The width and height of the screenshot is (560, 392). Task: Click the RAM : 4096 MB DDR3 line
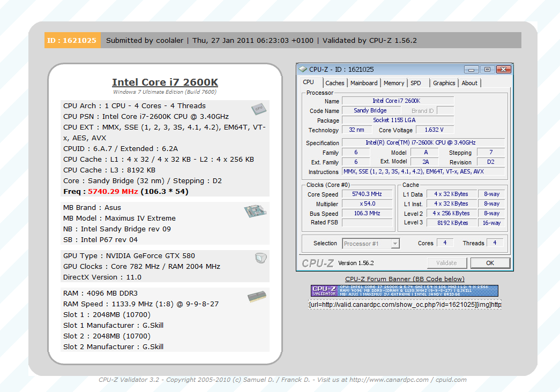pyautogui.click(x=100, y=293)
